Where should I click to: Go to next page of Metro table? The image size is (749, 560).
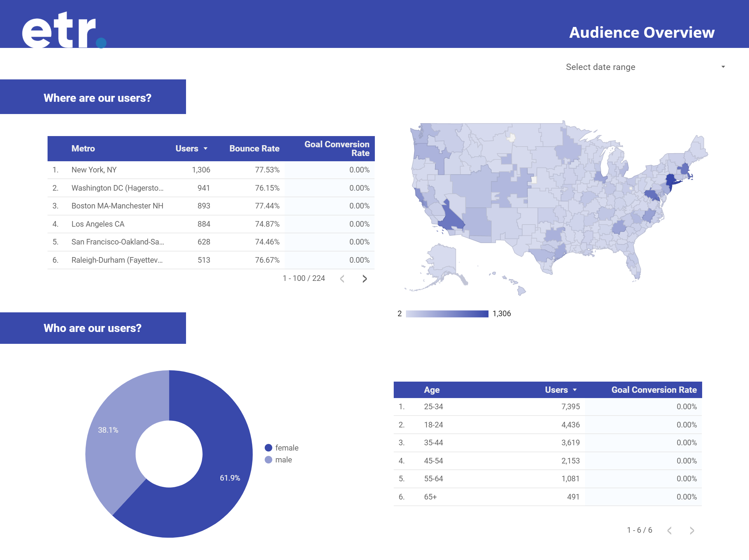(364, 279)
